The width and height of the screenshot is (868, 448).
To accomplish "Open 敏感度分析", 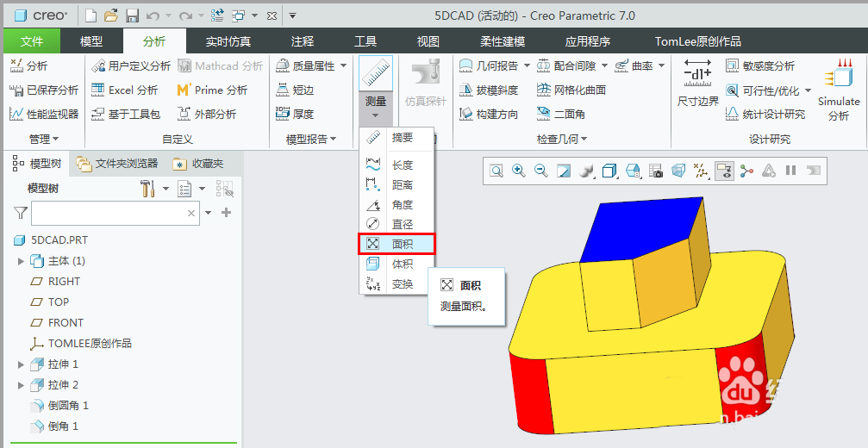I will coord(759,65).
